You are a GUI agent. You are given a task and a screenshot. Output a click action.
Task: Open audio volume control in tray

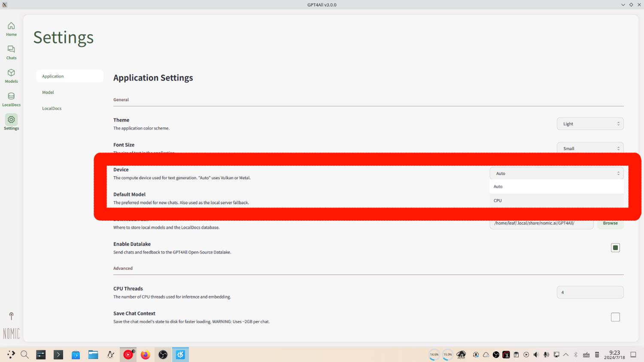tap(536, 355)
